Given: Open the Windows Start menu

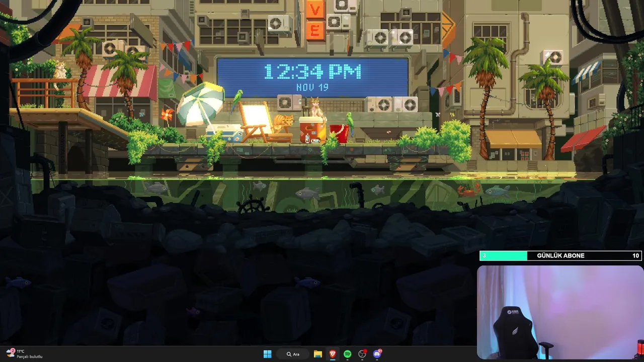Looking at the screenshot, I should coord(267,354).
